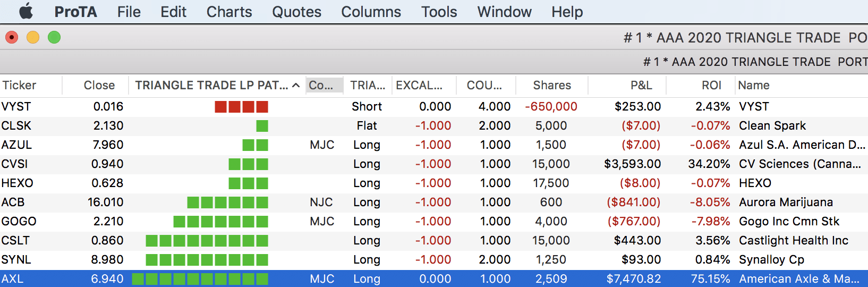The height and width of the screenshot is (287, 868).
Task: Click MJC code in AZUL row
Action: pyautogui.click(x=322, y=145)
